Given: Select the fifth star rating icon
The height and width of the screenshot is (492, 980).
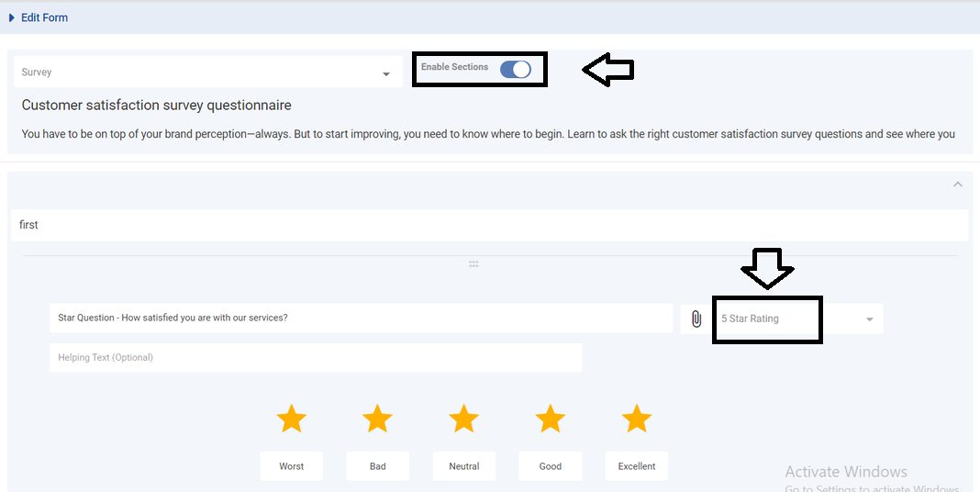Looking at the screenshot, I should click(637, 419).
